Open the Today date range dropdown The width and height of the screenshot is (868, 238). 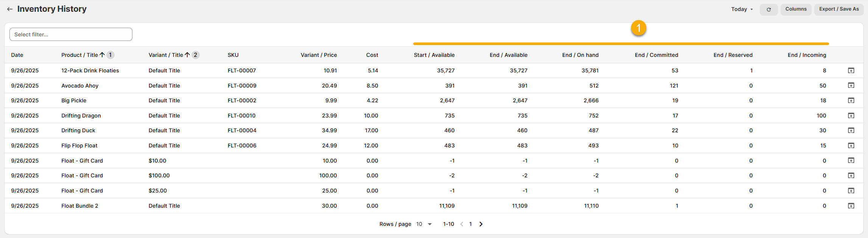742,9
